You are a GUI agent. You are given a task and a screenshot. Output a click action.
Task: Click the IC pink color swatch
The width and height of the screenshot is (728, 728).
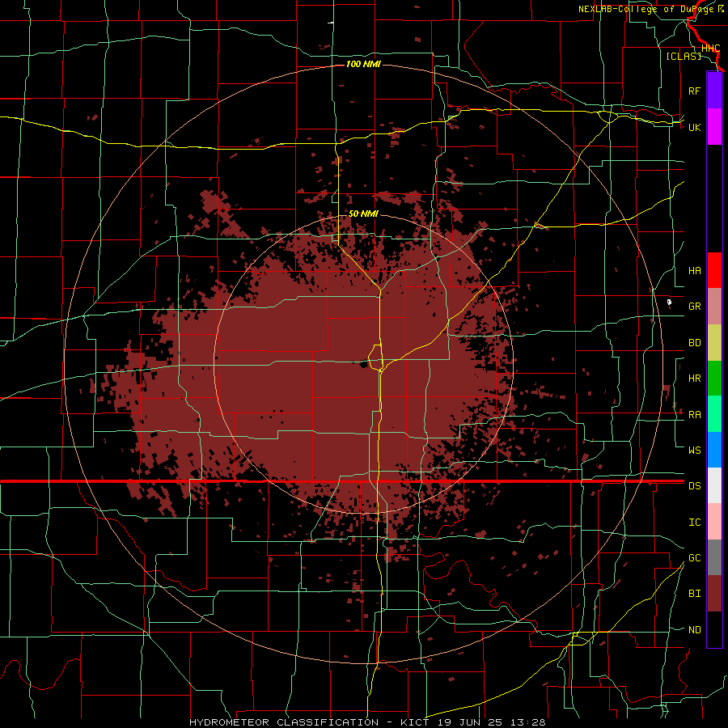point(714,522)
